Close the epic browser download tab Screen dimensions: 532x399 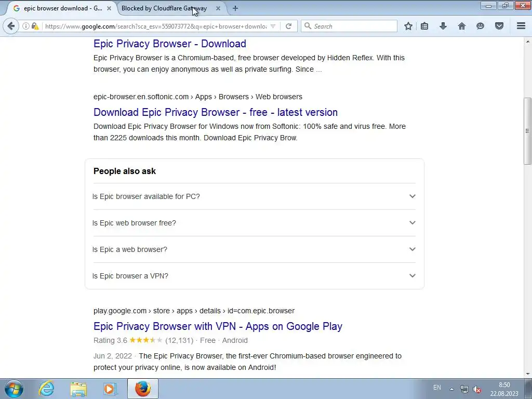(x=109, y=8)
